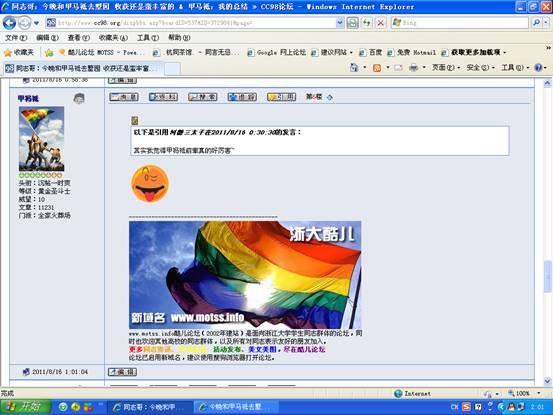Open the 收藏夹(A) menu
Viewport: 553px width, 415px height.
point(113,38)
